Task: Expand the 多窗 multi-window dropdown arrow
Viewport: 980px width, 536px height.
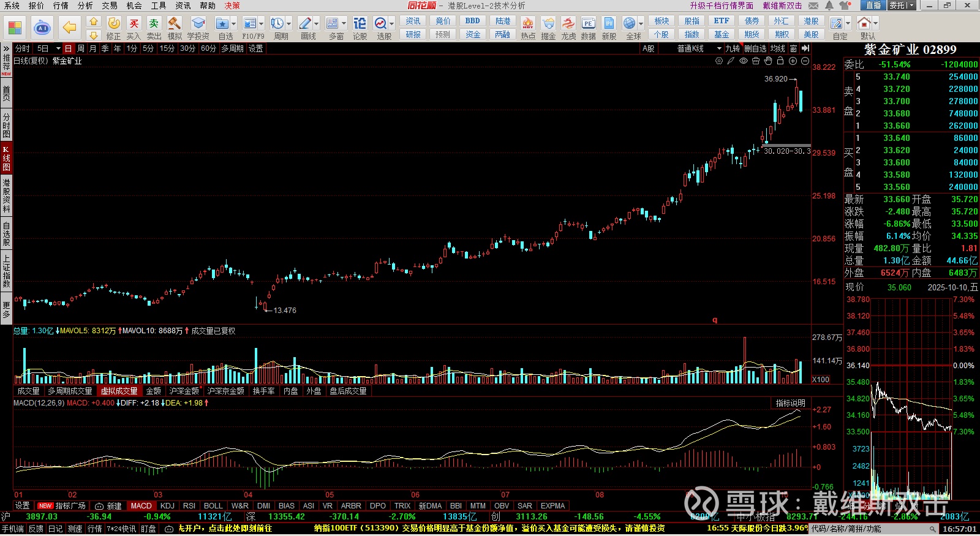Action: pos(344,23)
